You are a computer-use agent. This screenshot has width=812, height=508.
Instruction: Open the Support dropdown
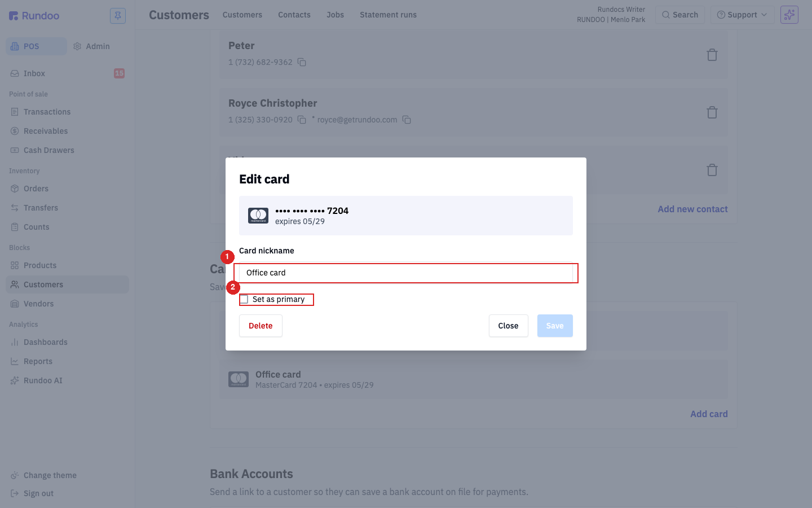point(742,15)
